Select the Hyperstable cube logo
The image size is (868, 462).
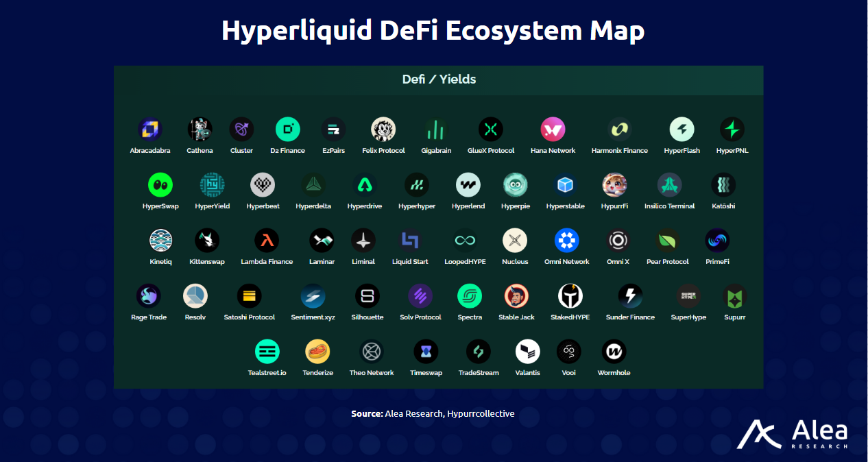coord(565,184)
